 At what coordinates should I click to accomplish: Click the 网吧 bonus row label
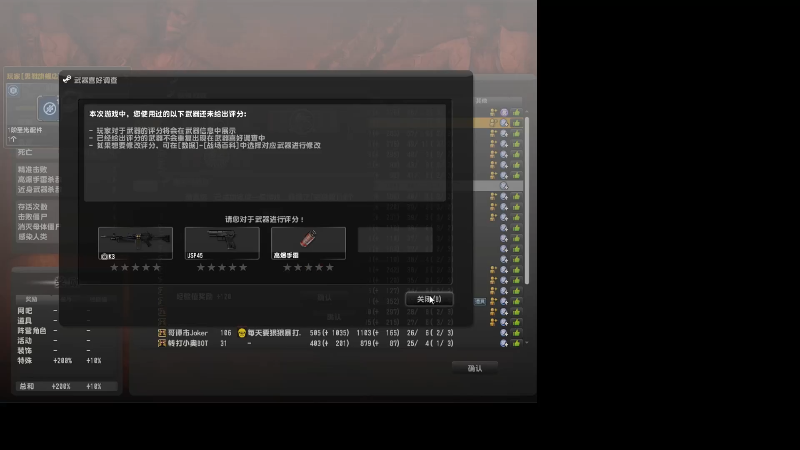click(x=24, y=311)
